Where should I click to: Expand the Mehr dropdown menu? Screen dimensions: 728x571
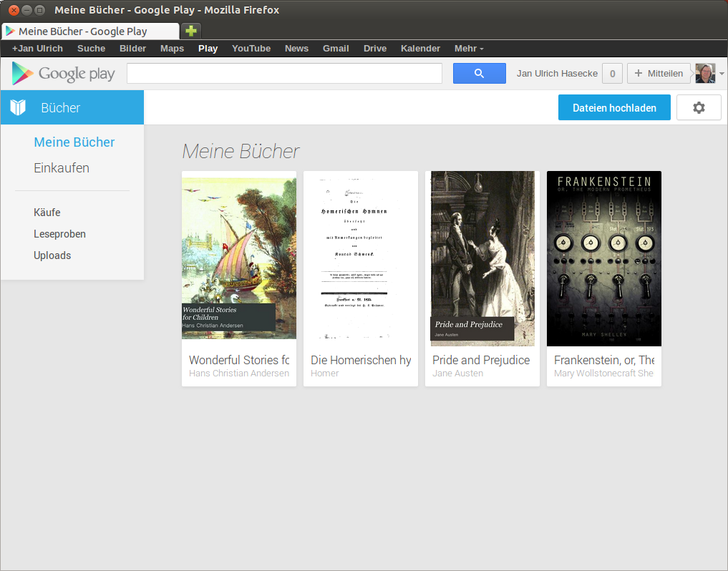[469, 48]
